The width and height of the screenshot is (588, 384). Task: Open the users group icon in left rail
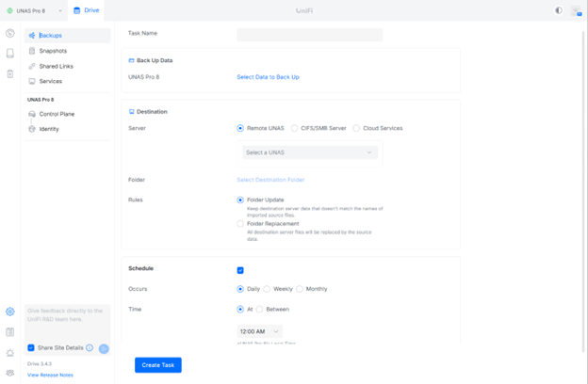click(x=10, y=373)
